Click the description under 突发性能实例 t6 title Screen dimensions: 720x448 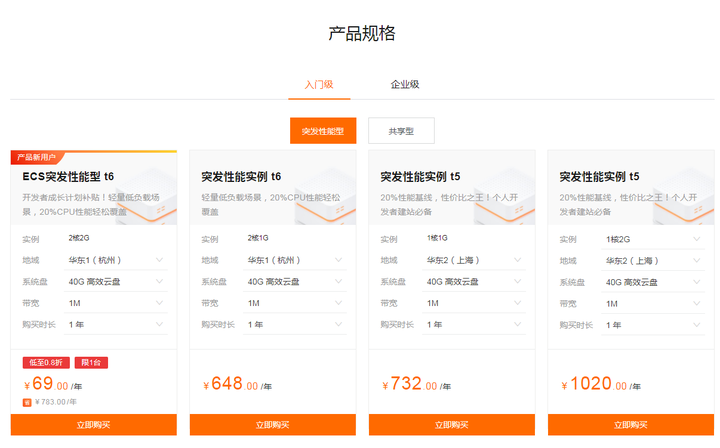(x=271, y=205)
